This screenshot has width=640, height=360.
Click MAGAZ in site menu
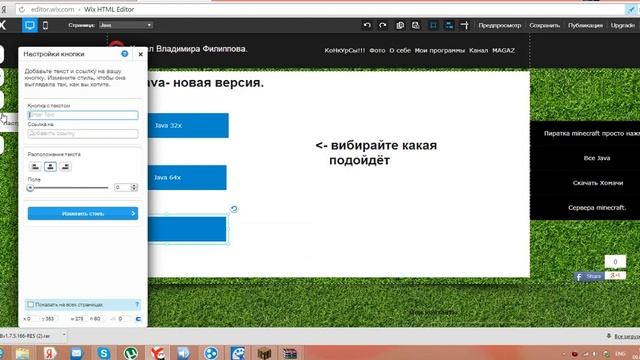tap(503, 51)
